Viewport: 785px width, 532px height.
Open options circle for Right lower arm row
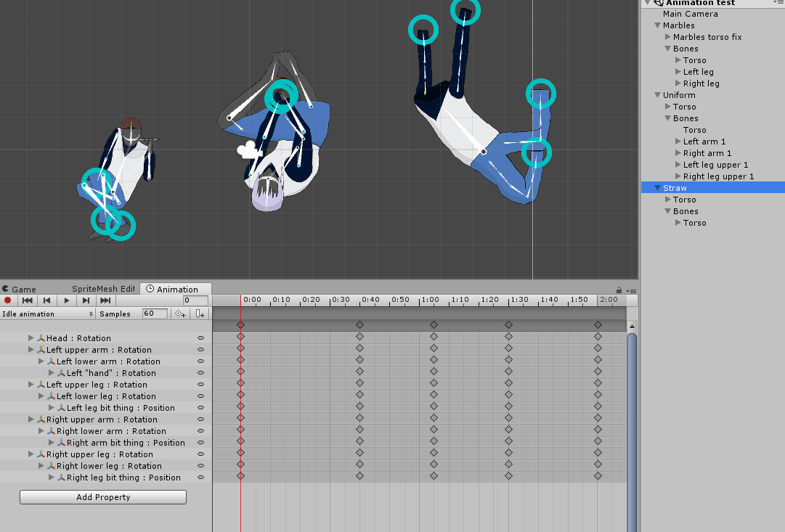200,431
